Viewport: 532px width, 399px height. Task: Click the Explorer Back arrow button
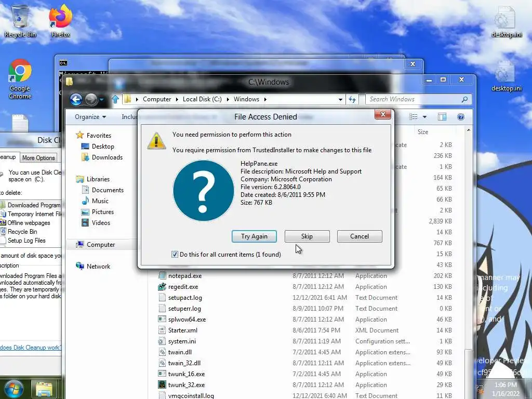76,99
